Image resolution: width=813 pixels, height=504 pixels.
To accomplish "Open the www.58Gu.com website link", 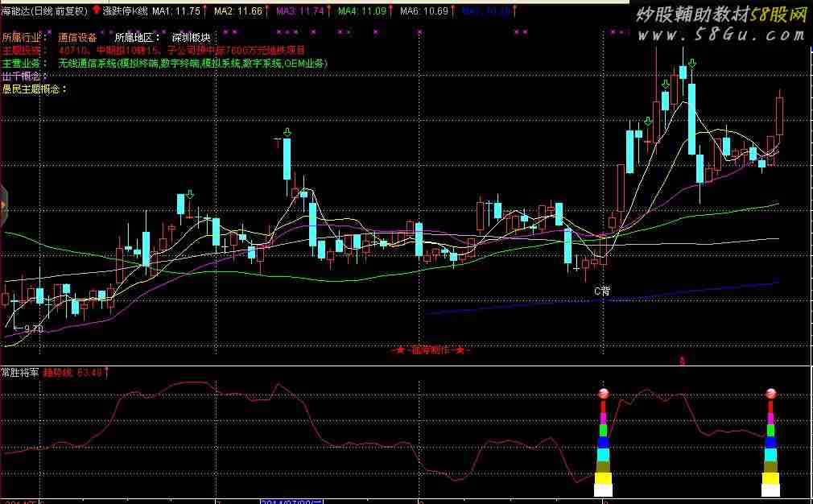I will (x=723, y=36).
